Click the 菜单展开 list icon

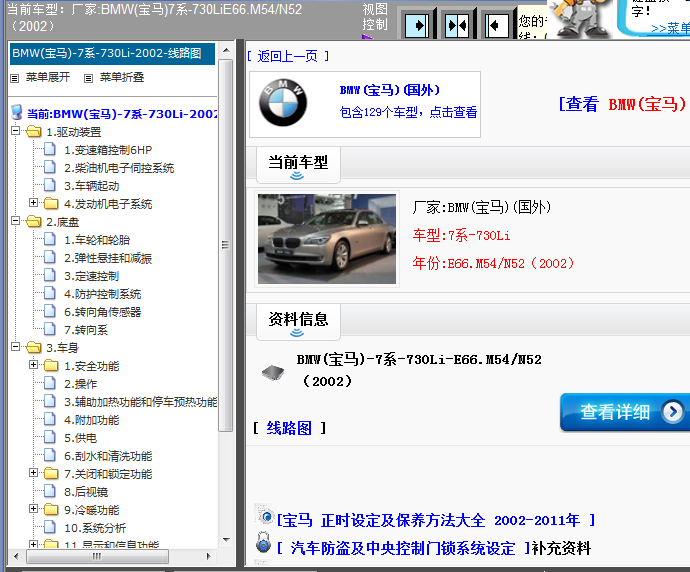(15, 78)
